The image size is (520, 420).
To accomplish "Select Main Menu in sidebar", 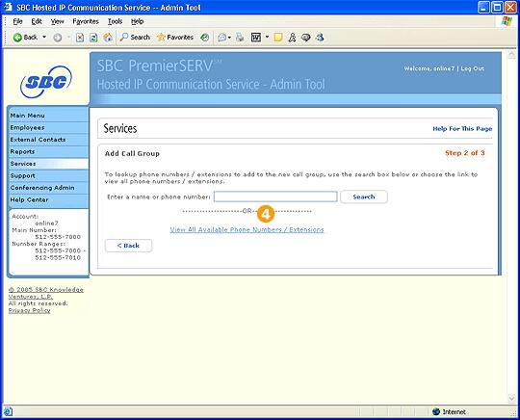I will click(x=49, y=116).
